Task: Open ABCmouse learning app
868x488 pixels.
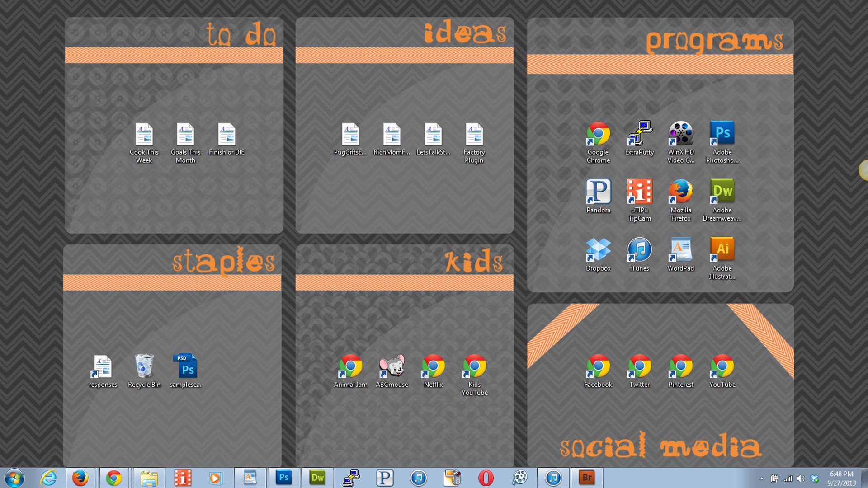Action: (391, 370)
